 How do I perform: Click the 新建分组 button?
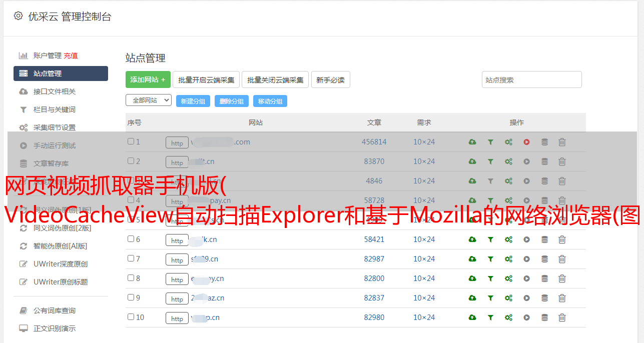(x=193, y=101)
